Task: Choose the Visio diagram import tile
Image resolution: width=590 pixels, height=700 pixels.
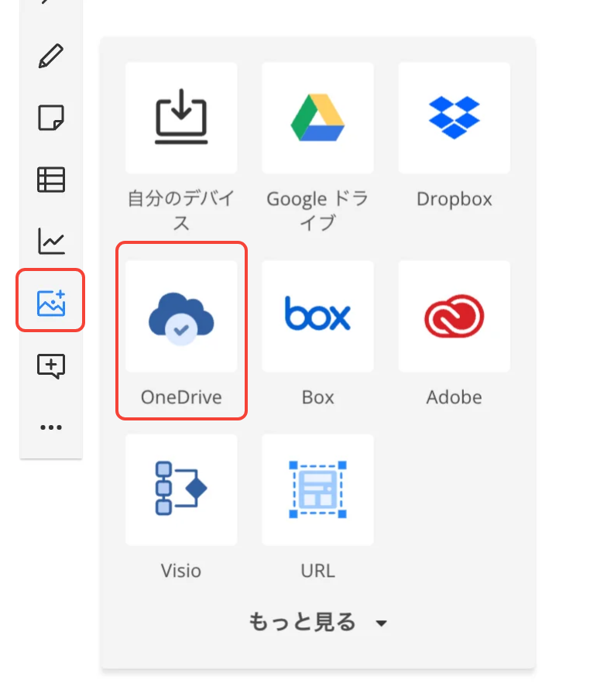Action: [181, 489]
